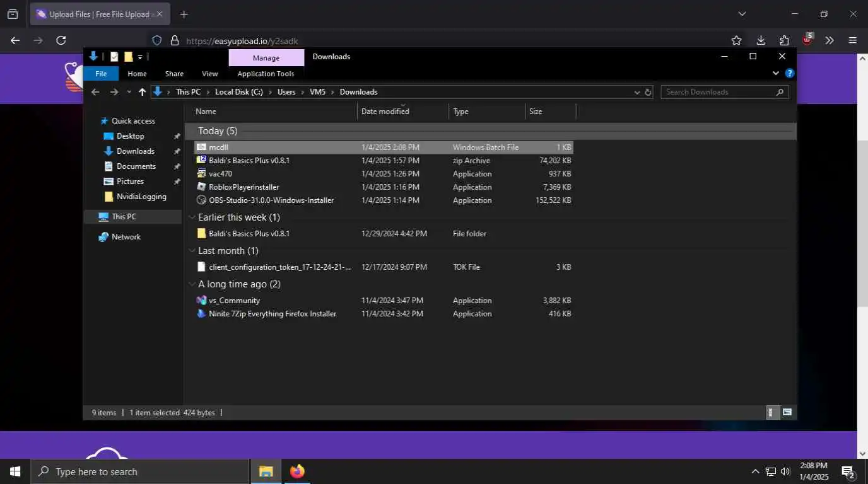Open Pictures in the navigation pane
This screenshot has width=868, height=484.
[x=130, y=181]
